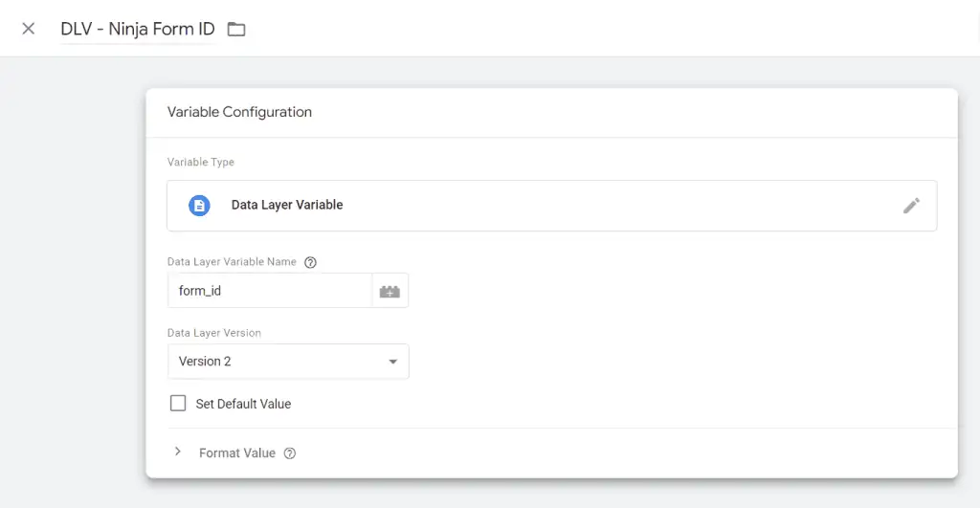Image resolution: width=980 pixels, height=508 pixels.
Task: Open help icon next to Format Value
Action: (289, 453)
